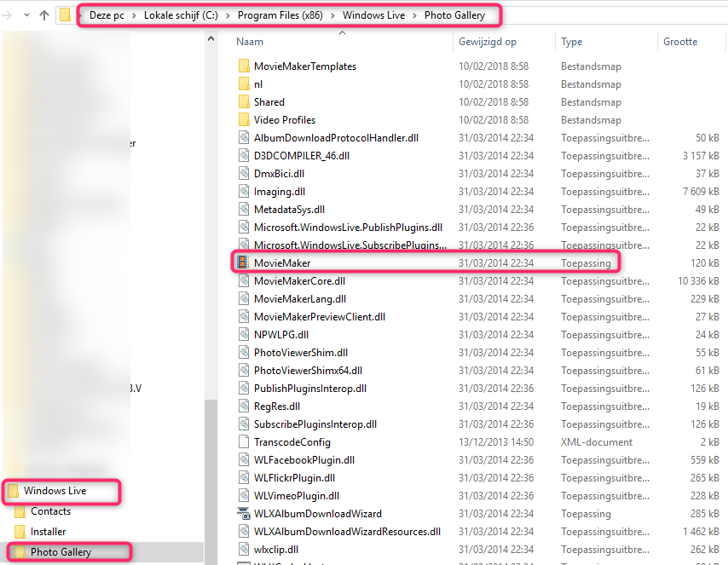Viewport: 728px width, 565px height.
Task: Select the MetadataSys.dll file icon
Action: tap(244, 210)
